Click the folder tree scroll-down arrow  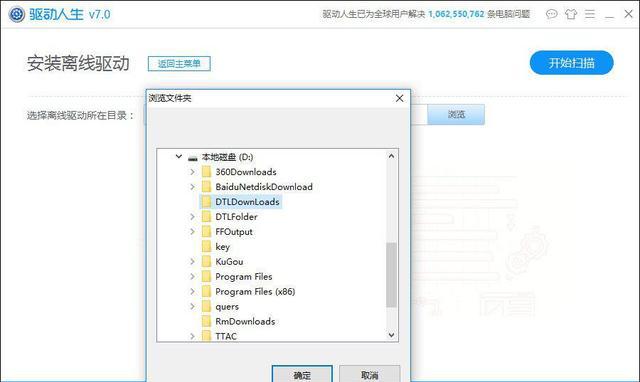(391, 335)
